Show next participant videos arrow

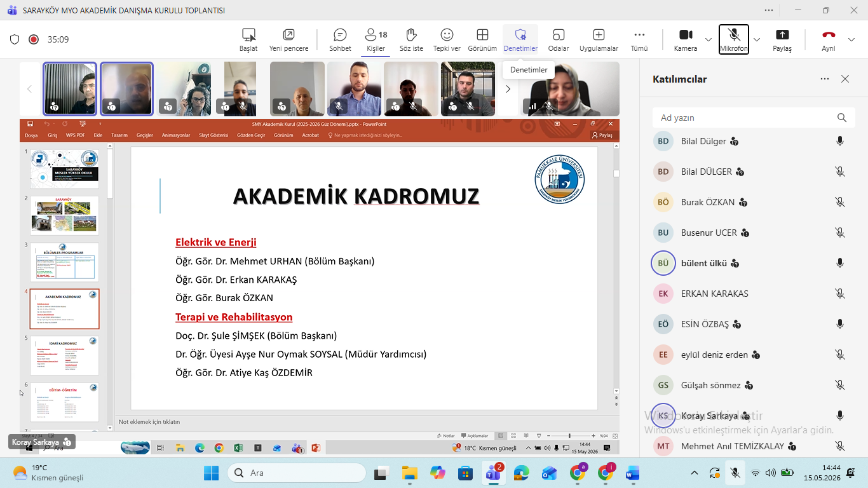[x=508, y=89]
